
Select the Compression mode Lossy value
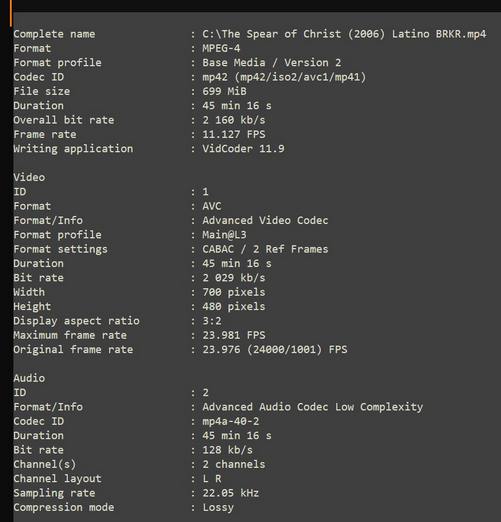coord(218,507)
